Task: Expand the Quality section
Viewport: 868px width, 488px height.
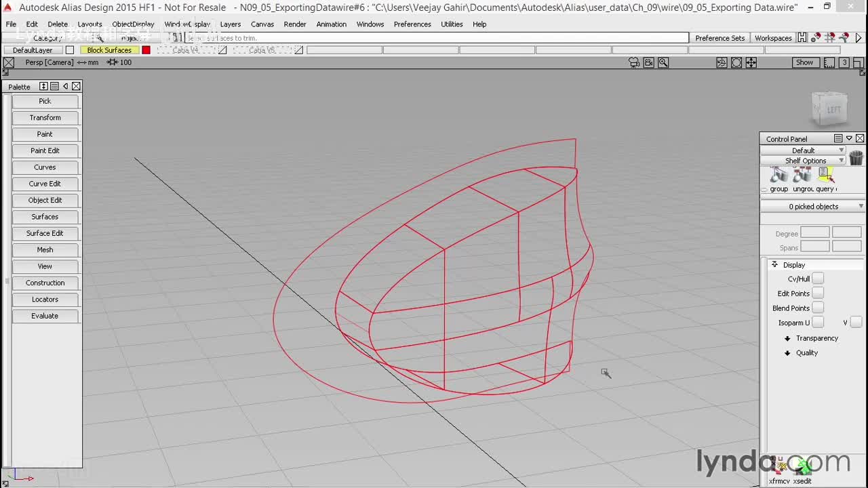Action: point(787,353)
